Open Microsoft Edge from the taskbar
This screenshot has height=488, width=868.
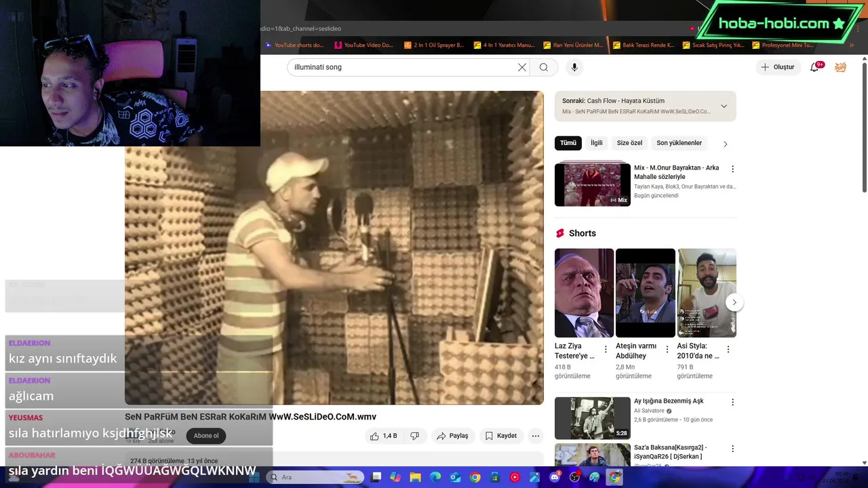pyautogui.click(x=435, y=477)
